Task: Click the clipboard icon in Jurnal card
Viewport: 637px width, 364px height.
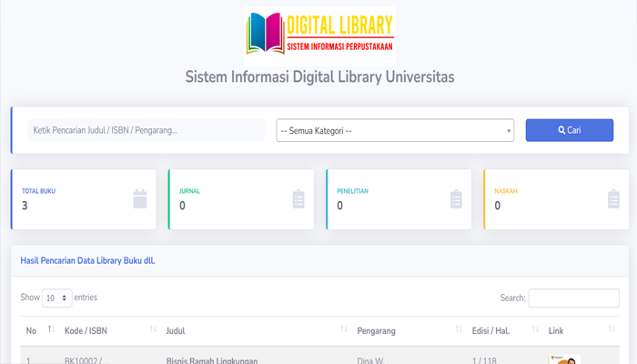Action: pyautogui.click(x=298, y=198)
